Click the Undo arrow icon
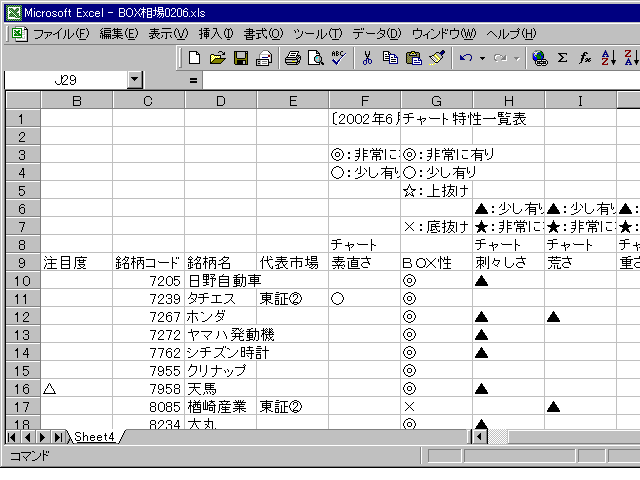The image size is (640, 480). pos(466,58)
